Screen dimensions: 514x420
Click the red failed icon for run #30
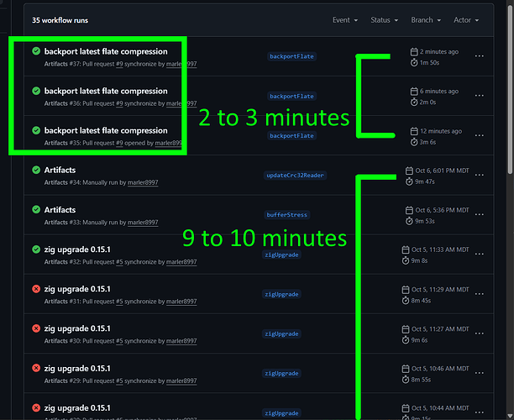[36, 328]
